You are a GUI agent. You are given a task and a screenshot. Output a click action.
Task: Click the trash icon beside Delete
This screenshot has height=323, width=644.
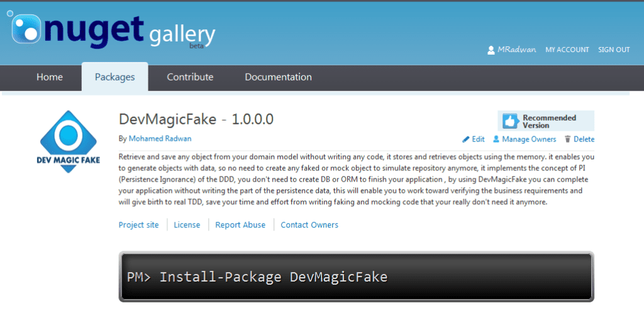click(567, 140)
